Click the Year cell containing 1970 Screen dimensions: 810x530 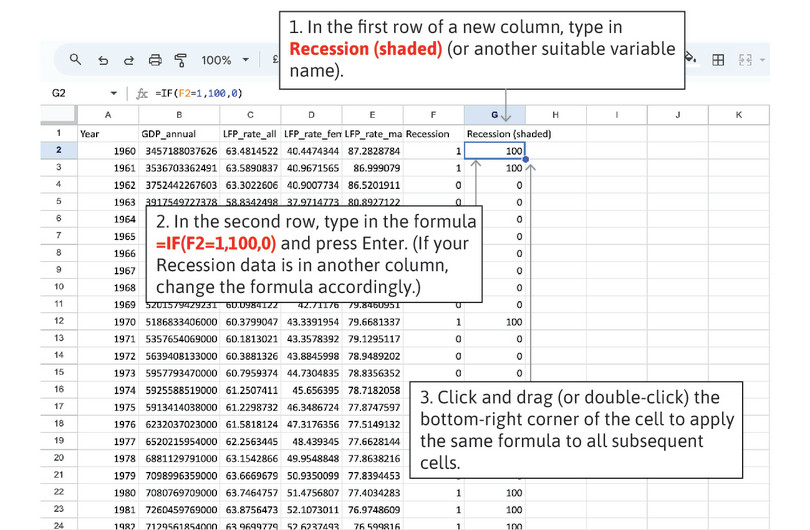[x=108, y=321]
